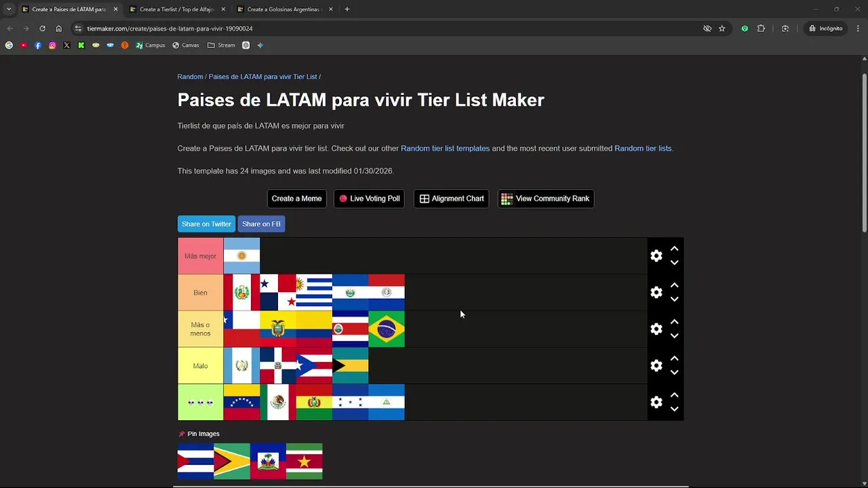
Task: Open the Random tier list templates link
Action: tap(445, 148)
